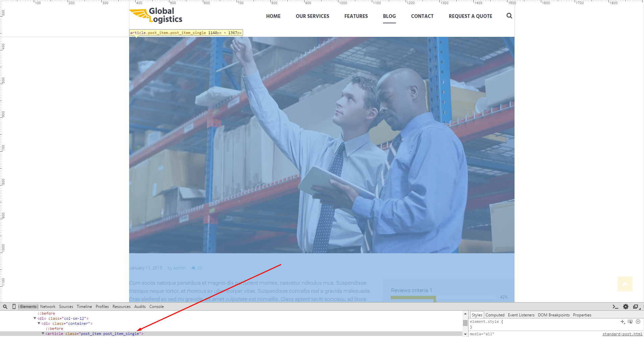Toggle element state selector icon
Viewport: 644px width, 337px height.
pyautogui.click(x=630, y=322)
